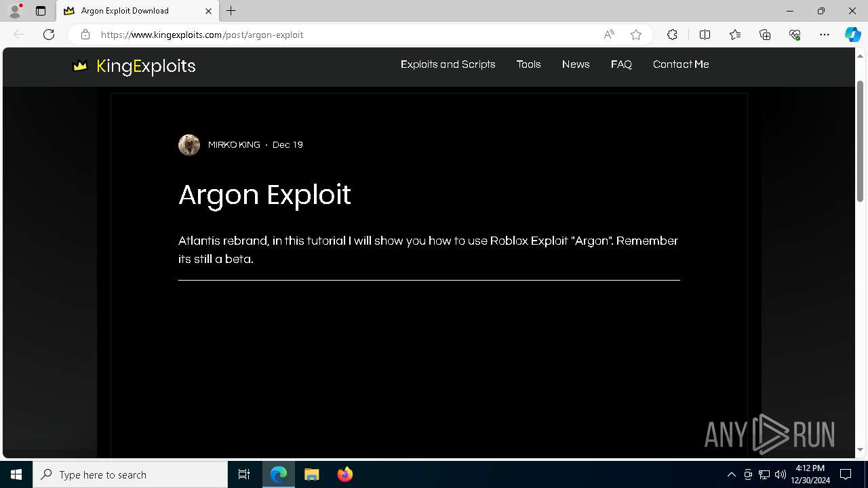Enable split screen view

click(705, 35)
